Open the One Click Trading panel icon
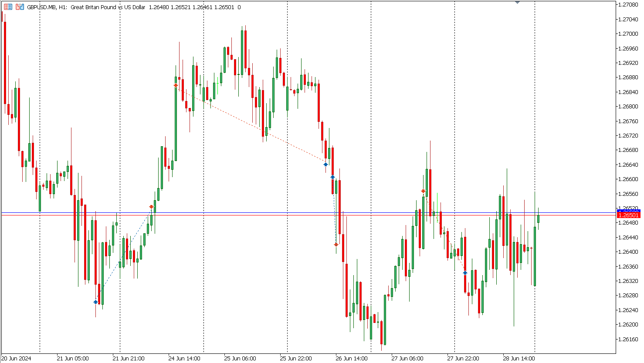 pos(8,7)
